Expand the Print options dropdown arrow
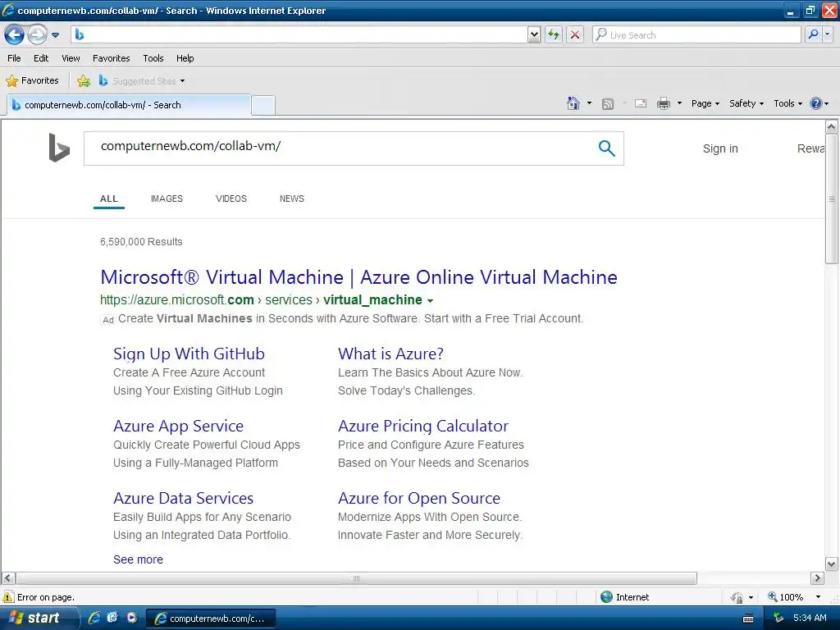 pos(679,103)
